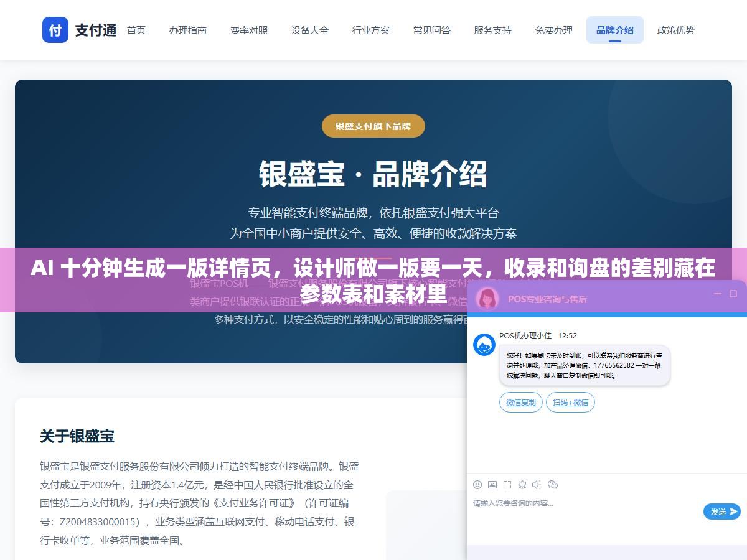
Task: Click the 关于银盛宝 section heading
Action: pyautogui.click(x=77, y=436)
